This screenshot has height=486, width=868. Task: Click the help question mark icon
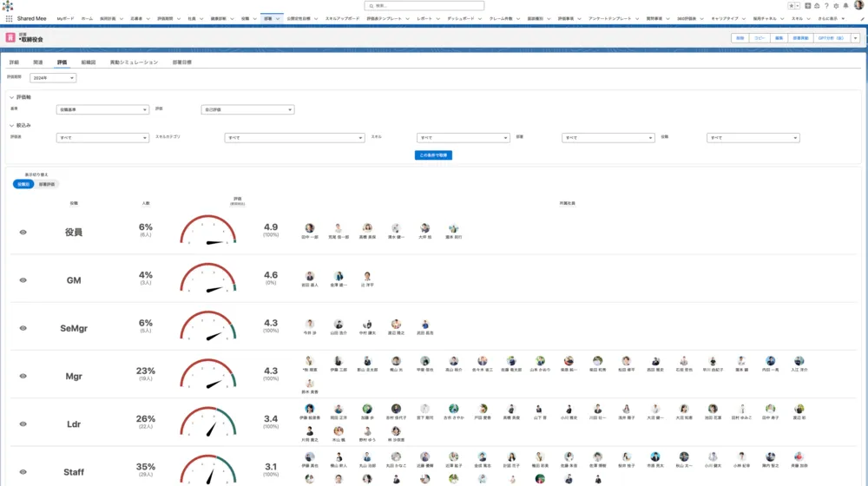pos(826,5)
